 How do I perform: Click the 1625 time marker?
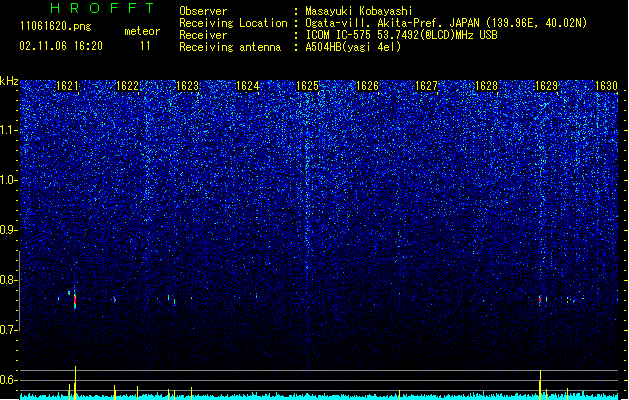307,86
